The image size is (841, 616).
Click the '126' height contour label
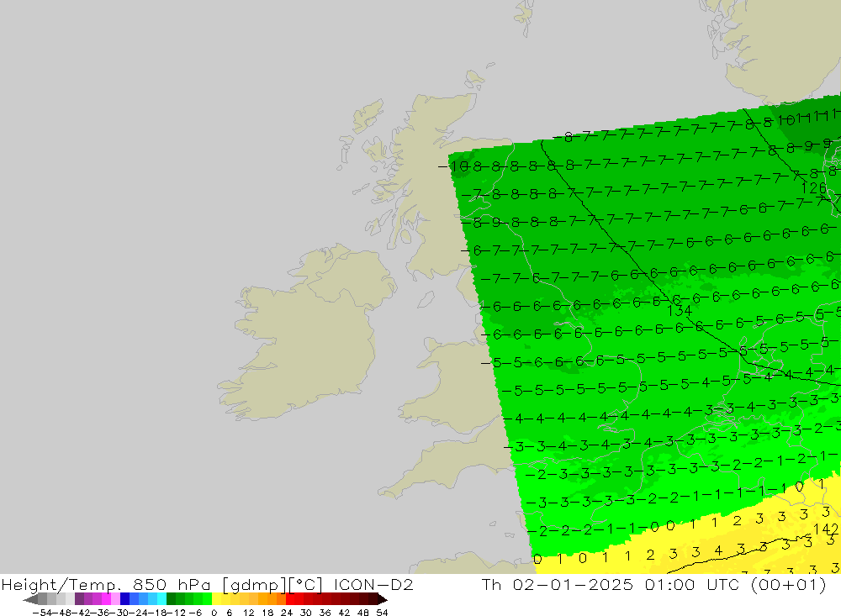[x=813, y=188]
